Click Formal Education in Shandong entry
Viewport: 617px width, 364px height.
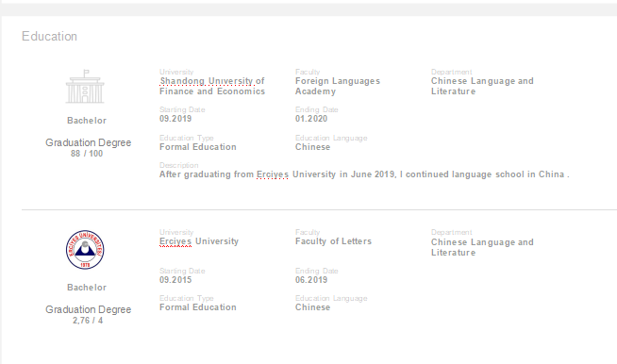[198, 147]
